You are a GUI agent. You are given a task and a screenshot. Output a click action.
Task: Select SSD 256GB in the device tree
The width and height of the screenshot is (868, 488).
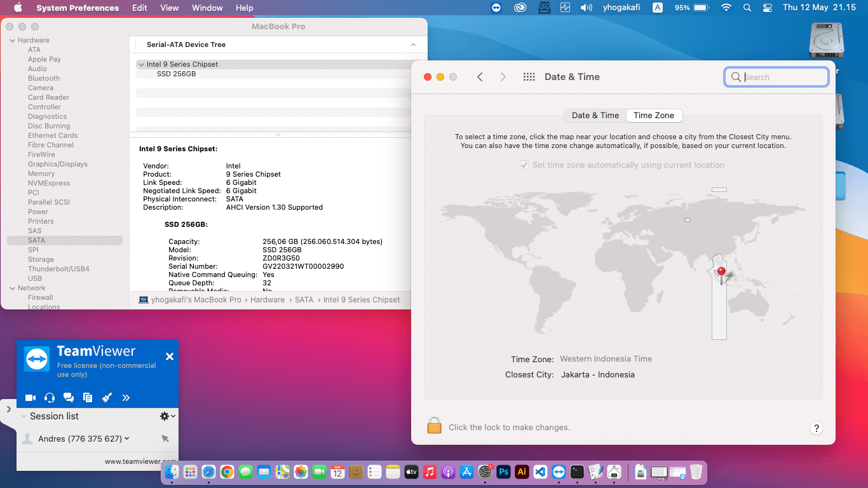point(176,74)
